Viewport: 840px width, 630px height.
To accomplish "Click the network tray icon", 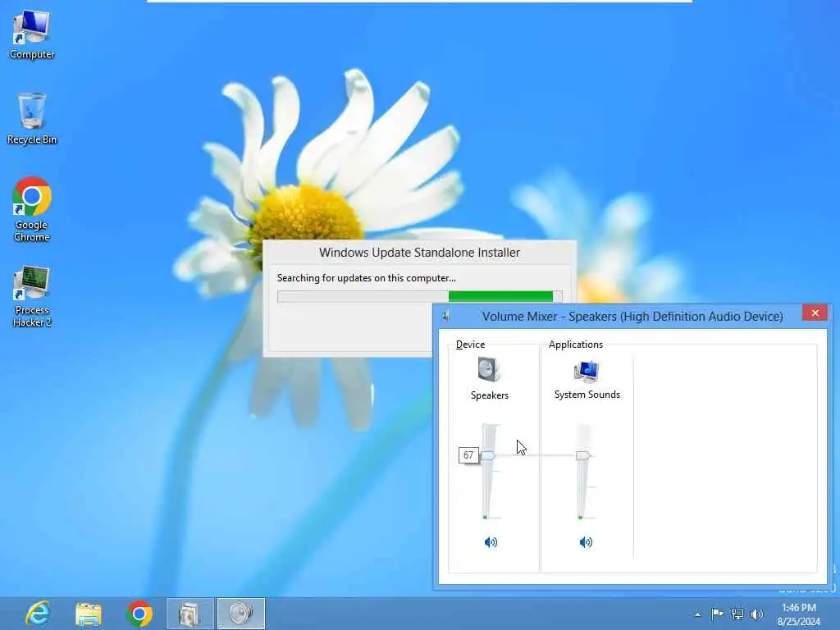I will click(737, 614).
